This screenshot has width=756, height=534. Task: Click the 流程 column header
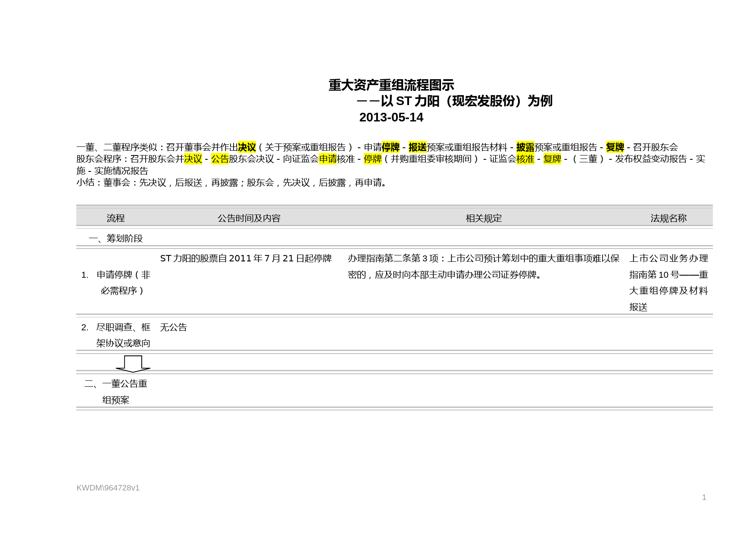click(x=116, y=218)
